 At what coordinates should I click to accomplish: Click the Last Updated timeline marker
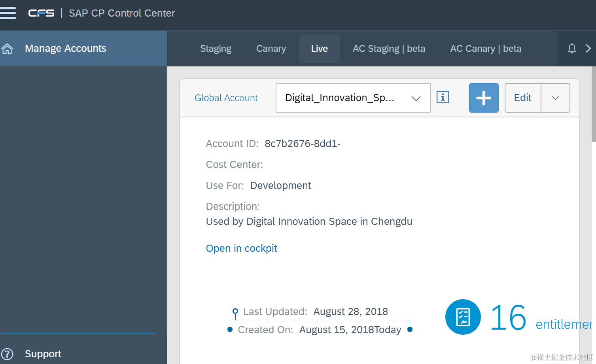(235, 311)
